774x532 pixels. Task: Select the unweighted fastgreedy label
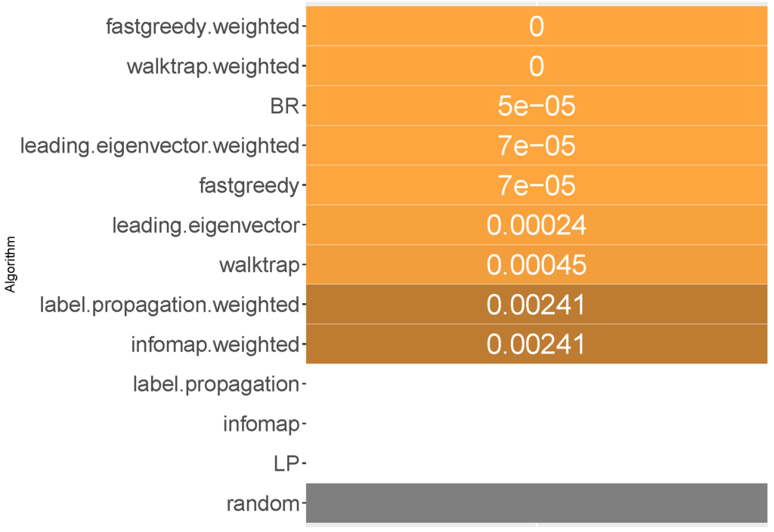pyautogui.click(x=249, y=186)
